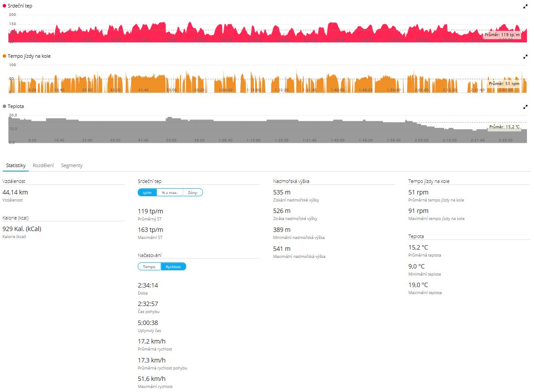Click the Průměr: 15,2 °C average label
Viewport: 534px width, 392px height.
(504, 127)
